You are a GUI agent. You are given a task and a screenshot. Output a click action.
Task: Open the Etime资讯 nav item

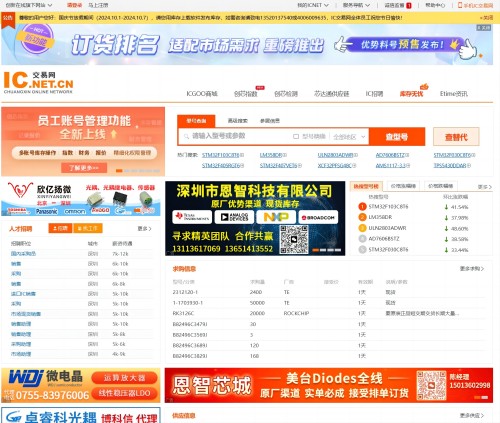[x=454, y=94]
